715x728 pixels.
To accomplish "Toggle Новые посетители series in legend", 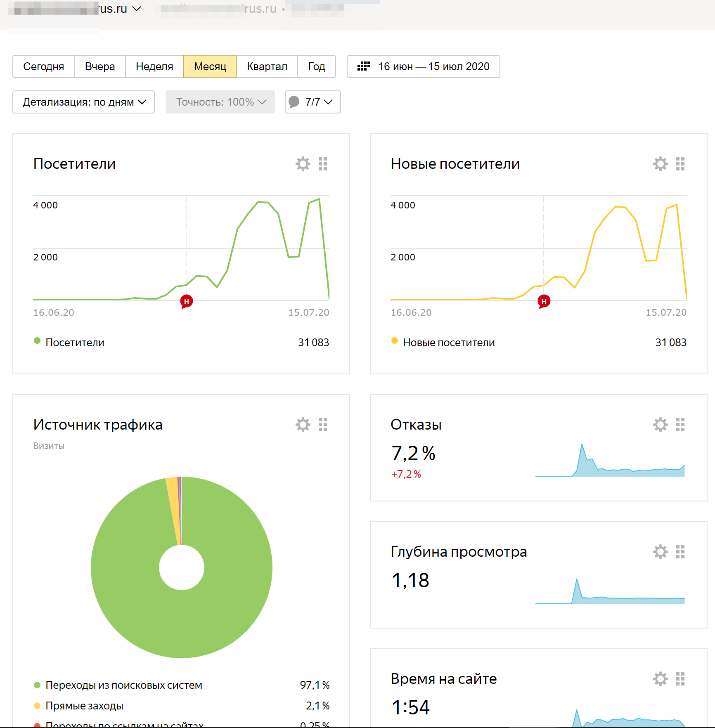I will [448, 343].
